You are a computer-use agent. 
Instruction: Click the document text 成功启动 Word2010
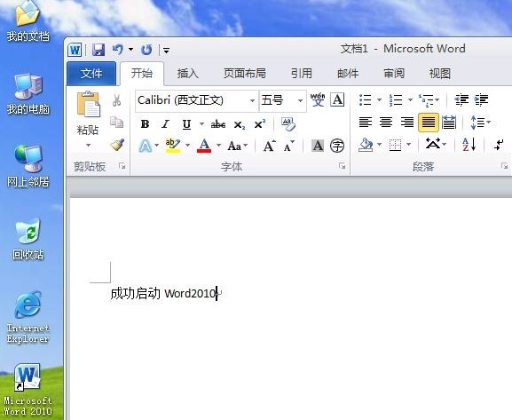(163, 293)
